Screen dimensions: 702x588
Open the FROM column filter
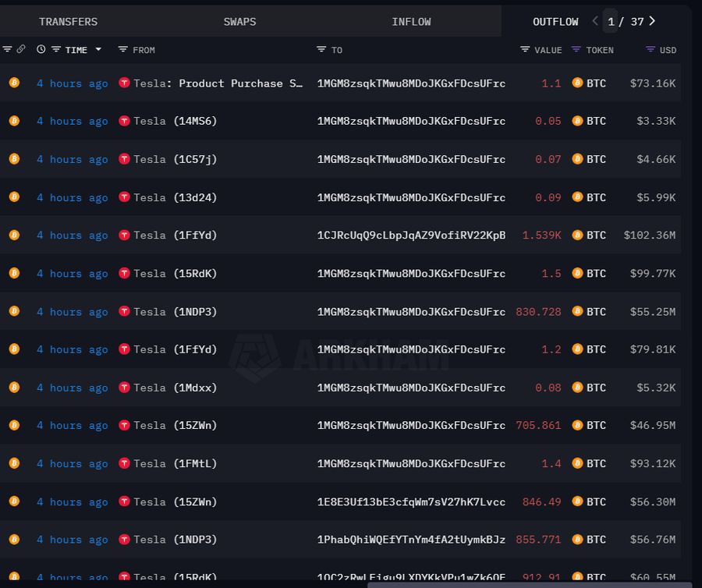(x=122, y=49)
